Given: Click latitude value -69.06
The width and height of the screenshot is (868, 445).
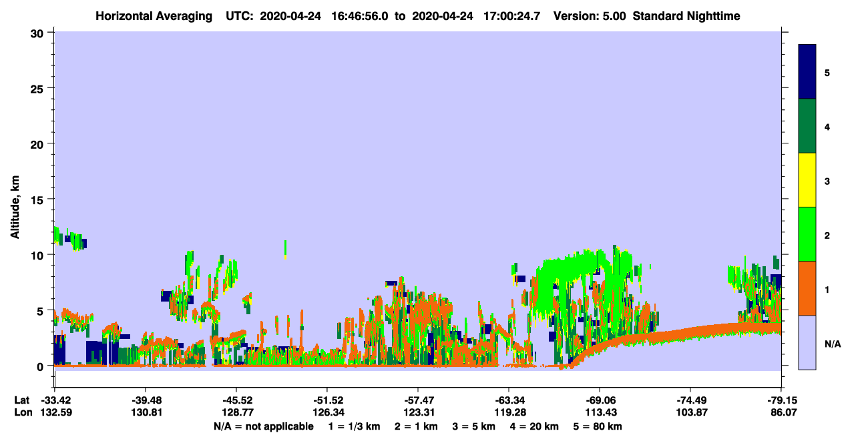Looking at the screenshot, I should (x=600, y=400).
